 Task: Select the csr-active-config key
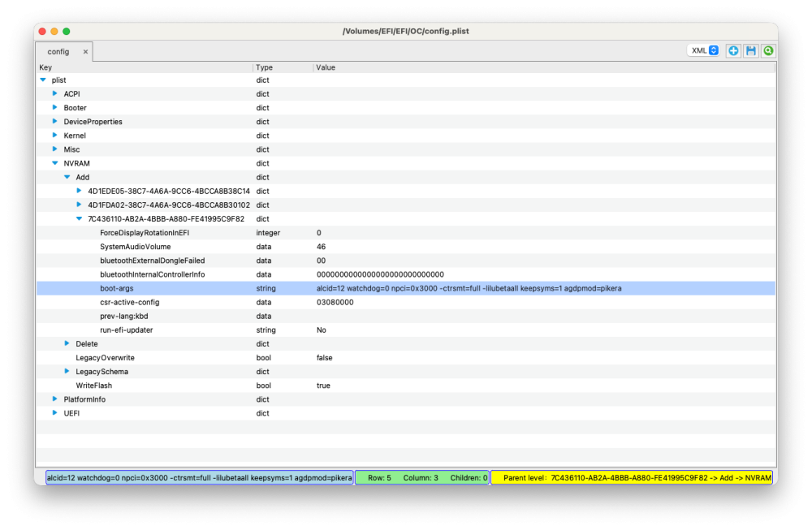tap(129, 302)
